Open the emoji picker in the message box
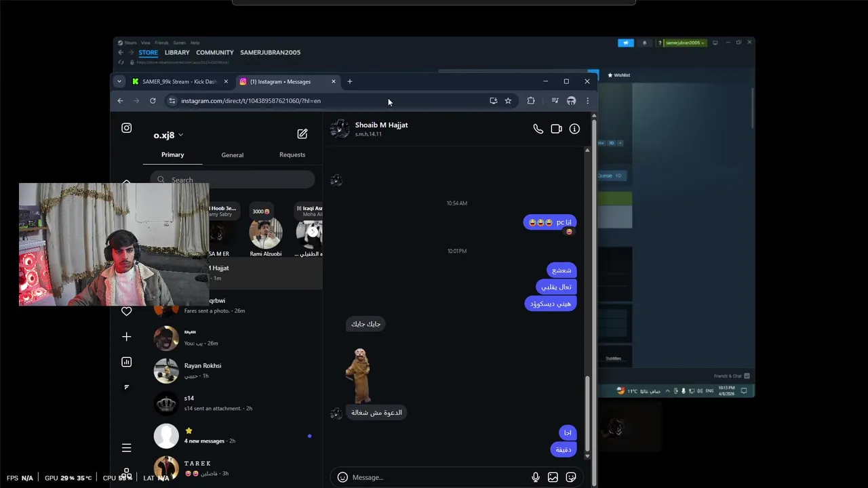Screen dimensions: 868x488 click(x=342, y=477)
